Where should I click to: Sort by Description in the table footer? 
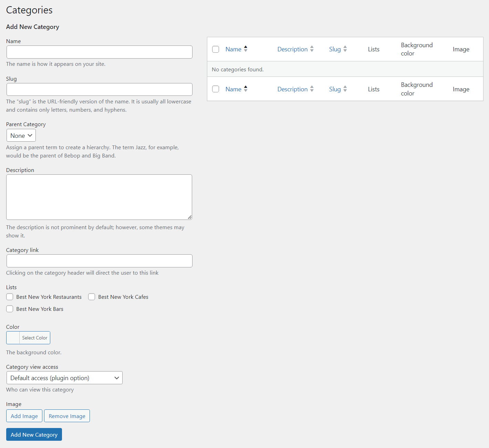pyautogui.click(x=292, y=89)
